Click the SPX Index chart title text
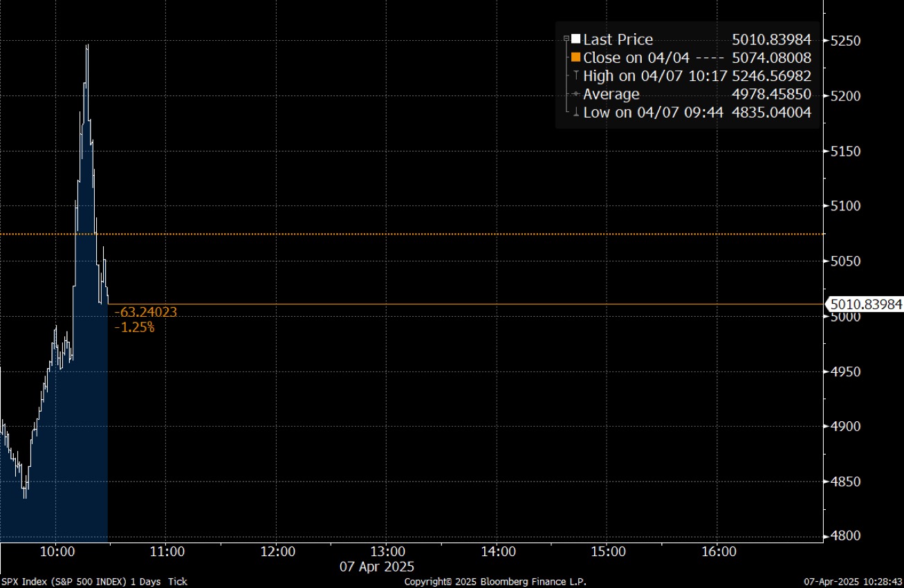The image size is (904, 588). (93, 582)
